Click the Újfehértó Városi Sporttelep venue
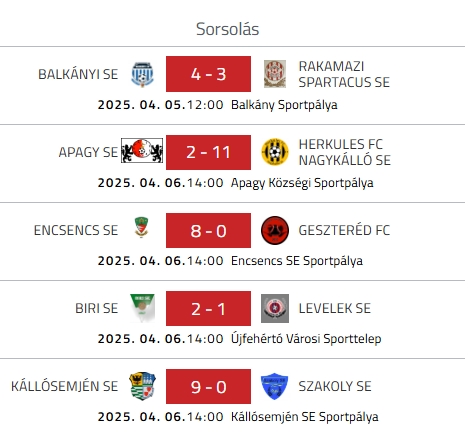468x447 pixels. 306,339
